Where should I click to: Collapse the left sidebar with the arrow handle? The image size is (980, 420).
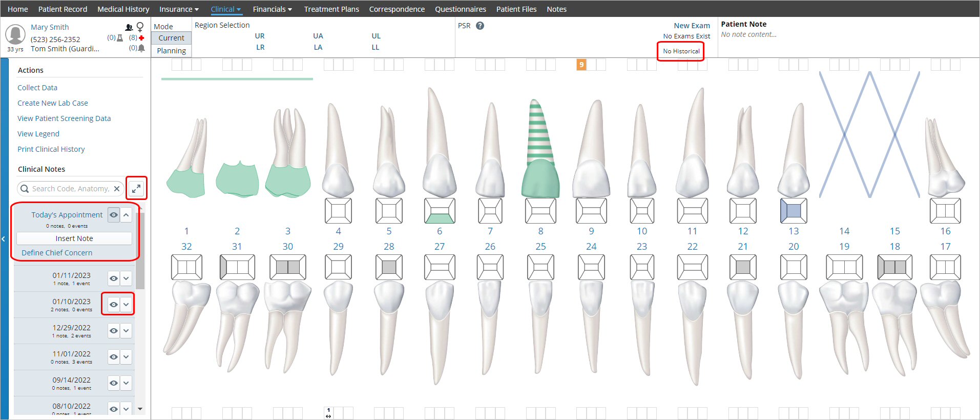point(4,239)
